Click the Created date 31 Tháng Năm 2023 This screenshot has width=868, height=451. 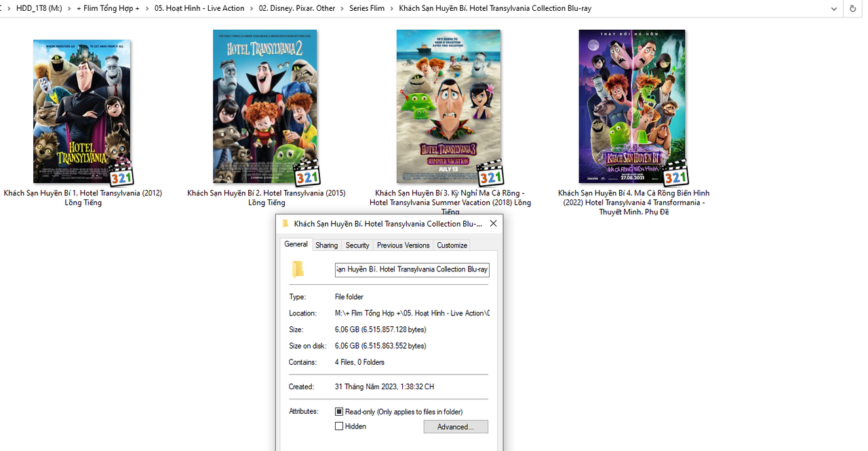pos(384,387)
